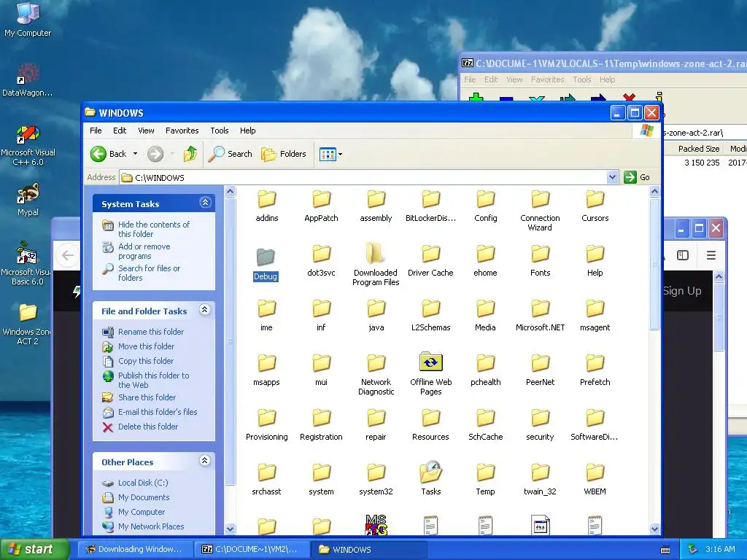Select the Downloaded Program Files folder
The width and height of the screenshot is (747, 560).
click(x=376, y=253)
